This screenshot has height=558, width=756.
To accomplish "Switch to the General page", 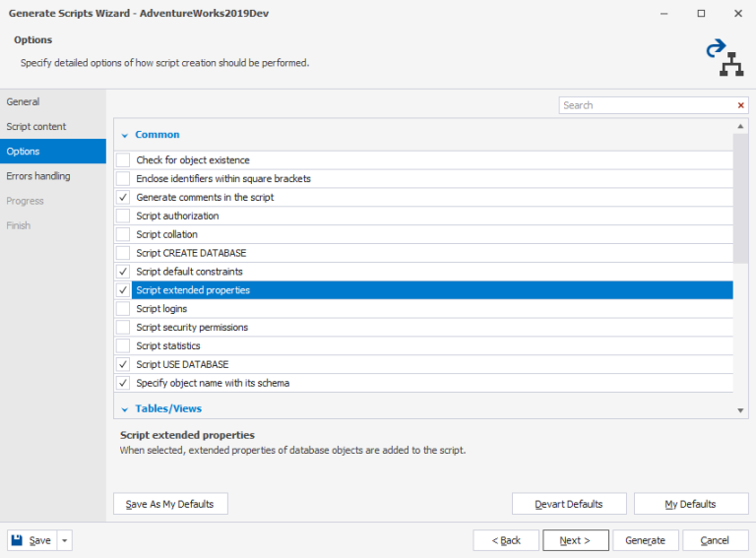I will [24, 101].
